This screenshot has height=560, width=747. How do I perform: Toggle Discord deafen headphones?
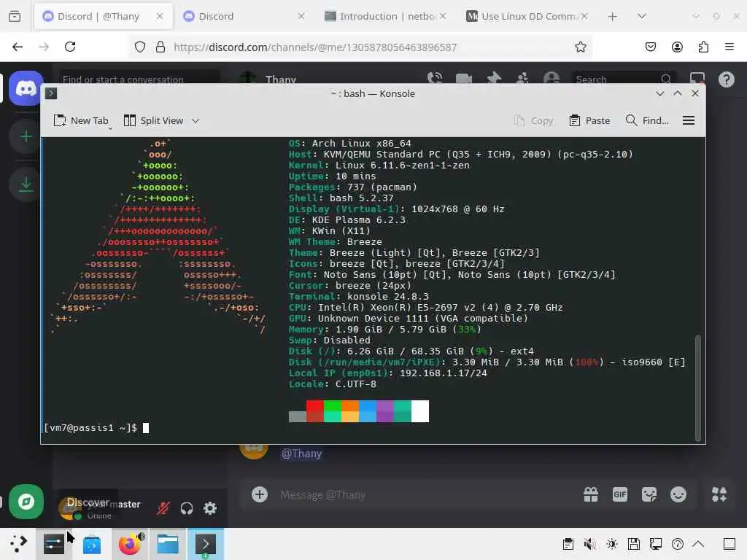pyautogui.click(x=187, y=508)
